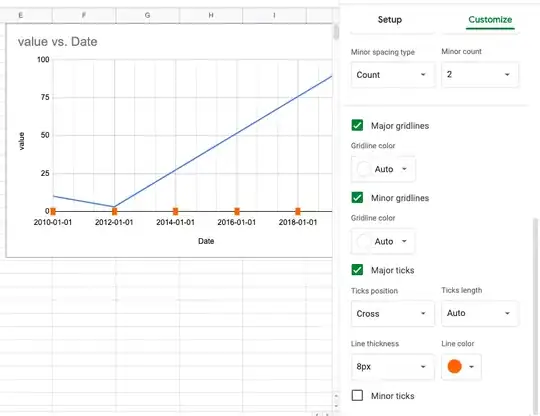
Task: Open Minor gridlines color Auto dropdown
Action: [383, 241]
